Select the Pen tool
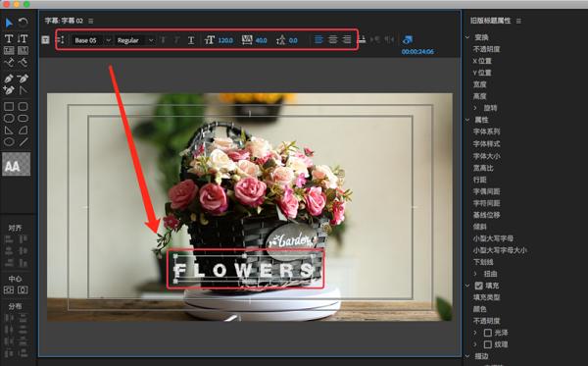 (x=9, y=78)
